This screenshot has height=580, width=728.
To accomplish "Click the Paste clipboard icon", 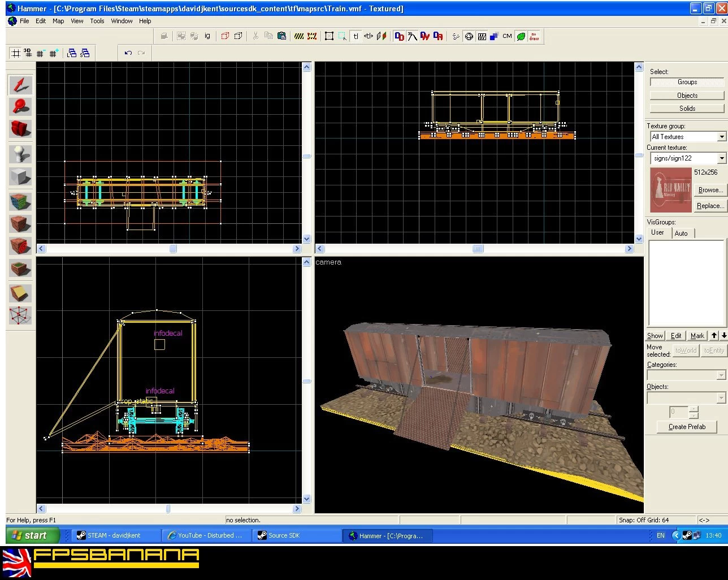I will pos(281,36).
